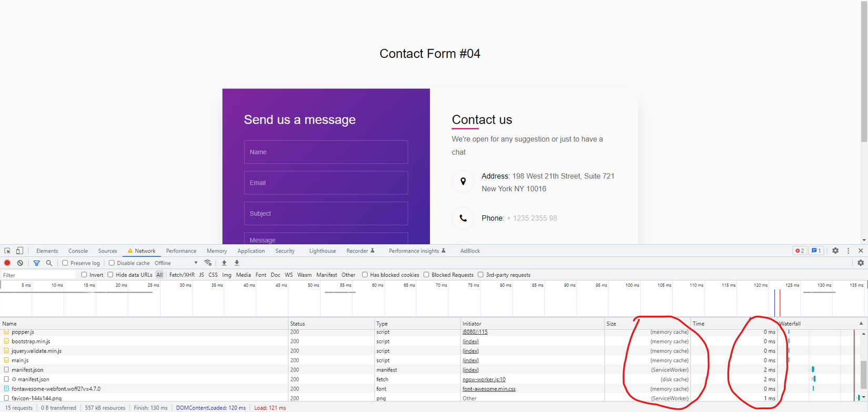Enable Hide data URLs checkbox
Screen dimensions: 868x412
[110, 275]
